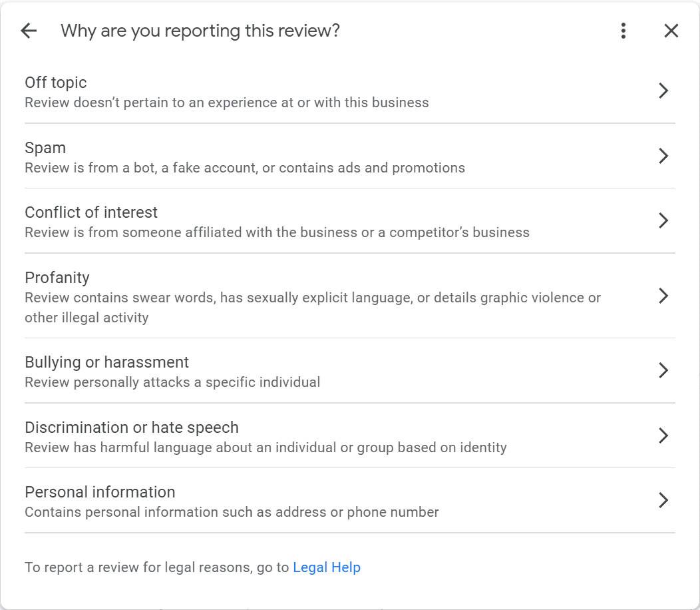Viewport: 700px width, 610px height.
Task: Click the chevron next to Bullying or harassment
Action: pos(663,370)
